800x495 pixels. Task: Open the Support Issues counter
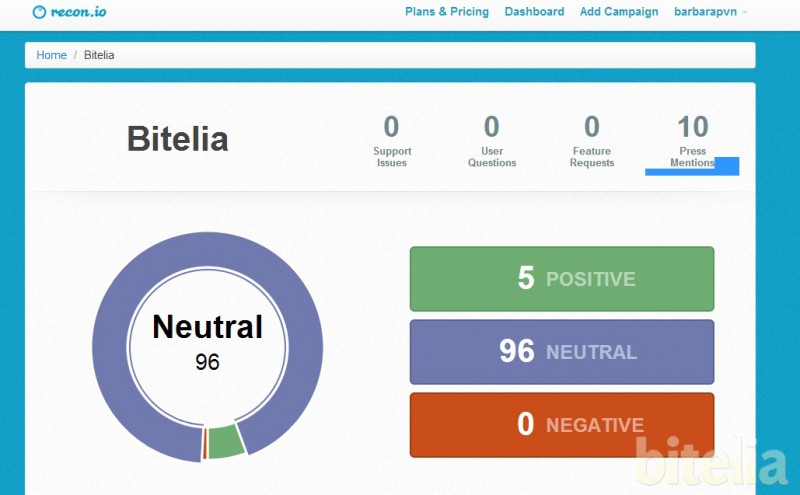pos(391,141)
